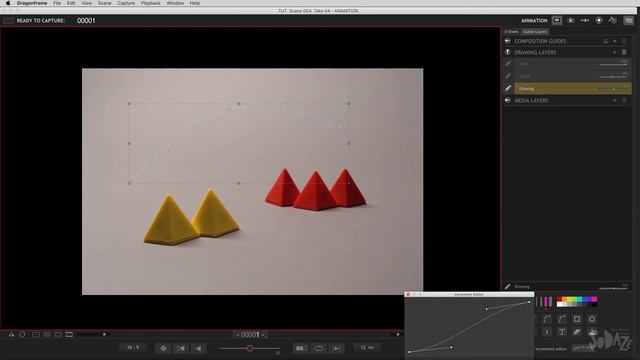Screen dimensions: 640x360
Task: Select the Eraser tool
Action: (x=577, y=332)
